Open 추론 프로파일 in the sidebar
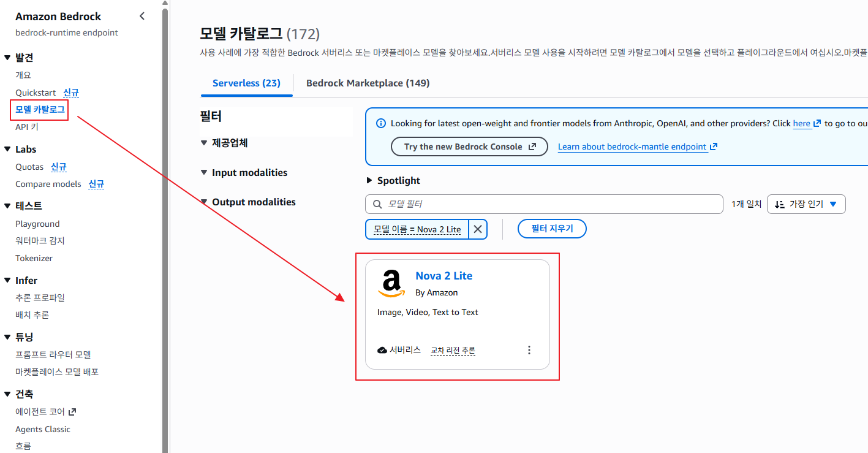 coord(40,298)
